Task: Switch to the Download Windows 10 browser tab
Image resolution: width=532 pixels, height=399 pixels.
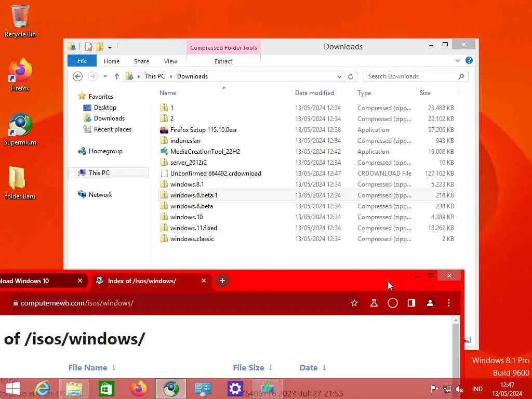Action: pos(36,281)
